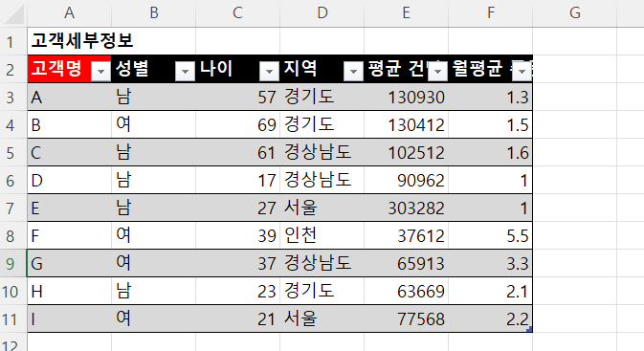Image resolution: width=644 pixels, height=351 pixels.
Task: Open the 고객명 filter dropdown
Action: [101, 72]
